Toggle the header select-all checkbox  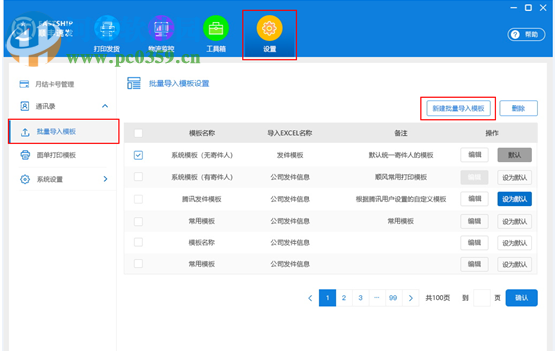click(138, 133)
